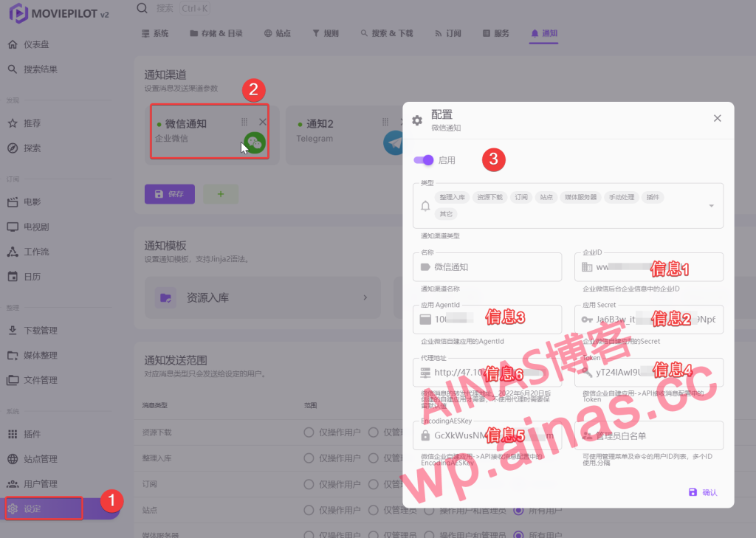756x538 pixels.
Task: Click the 手动处理 type chip
Action: point(622,197)
